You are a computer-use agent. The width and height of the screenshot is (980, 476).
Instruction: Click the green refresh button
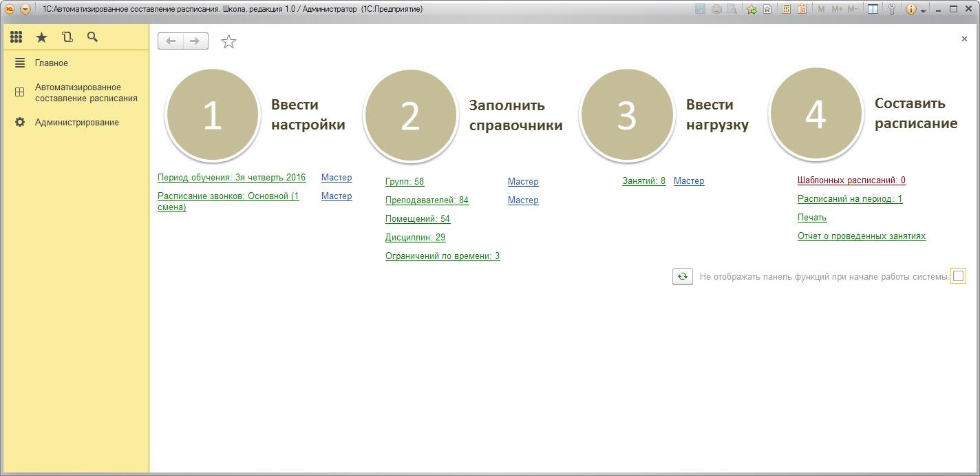tap(682, 276)
